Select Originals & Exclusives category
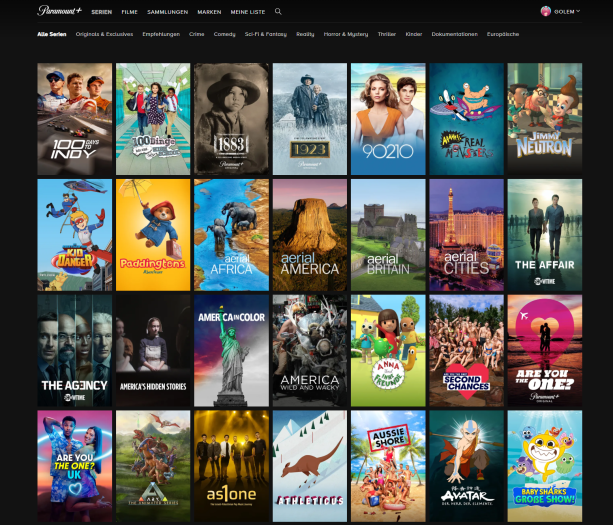Image resolution: width=613 pixels, height=525 pixels. [104, 34]
